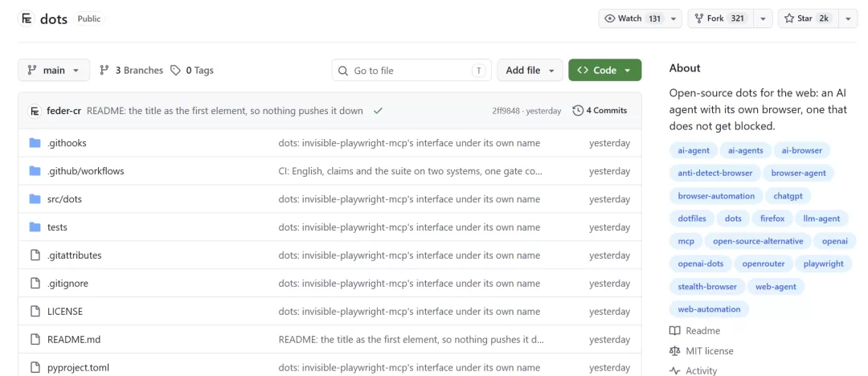Image resolution: width=868 pixels, height=376 pixels.
Task: Click the branch icon next to 3 Branches
Action: click(104, 71)
